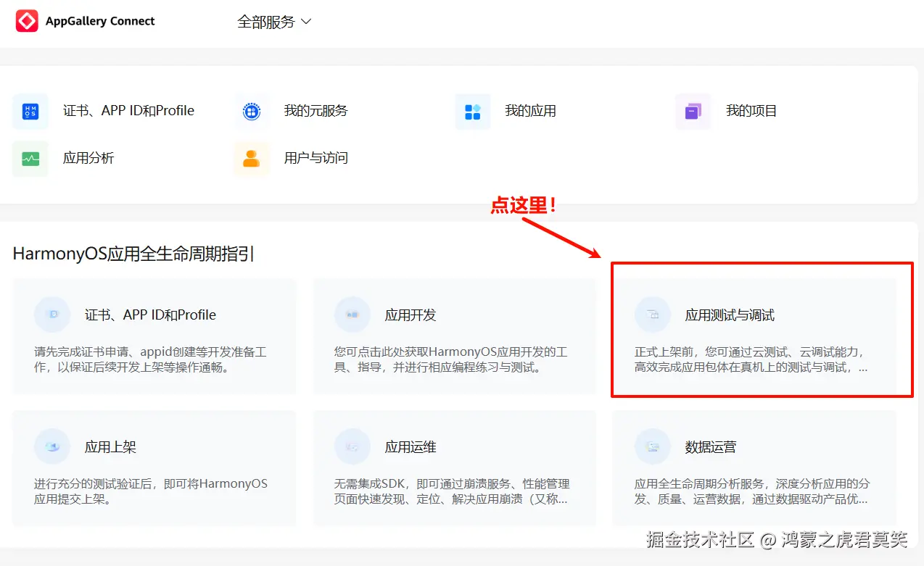The height and width of the screenshot is (566, 924).
Task: Open the 应用测试与调试 card title
Action: click(730, 315)
